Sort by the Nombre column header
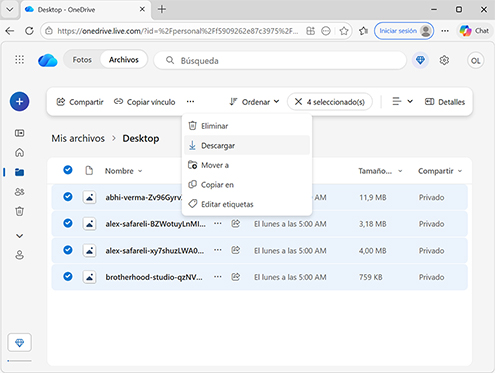The width and height of the screenshot is (495, 373). click(x=123, y=171)
